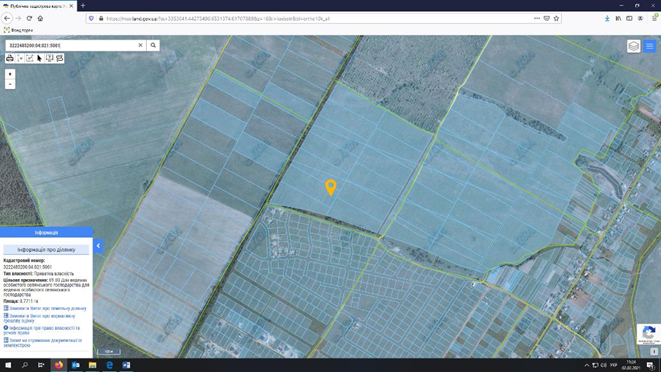Order extract about normative monetary valuation link
The image size is (661, 372).
39,318
